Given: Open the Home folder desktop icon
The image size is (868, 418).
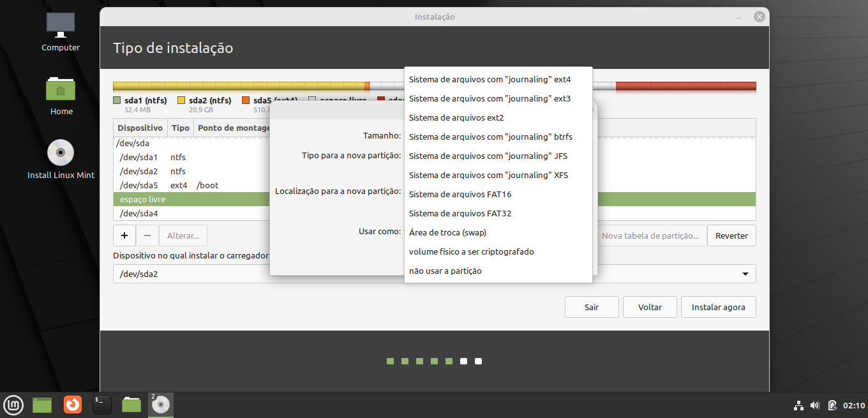Looking at the screenshot, I should point(61,96).
